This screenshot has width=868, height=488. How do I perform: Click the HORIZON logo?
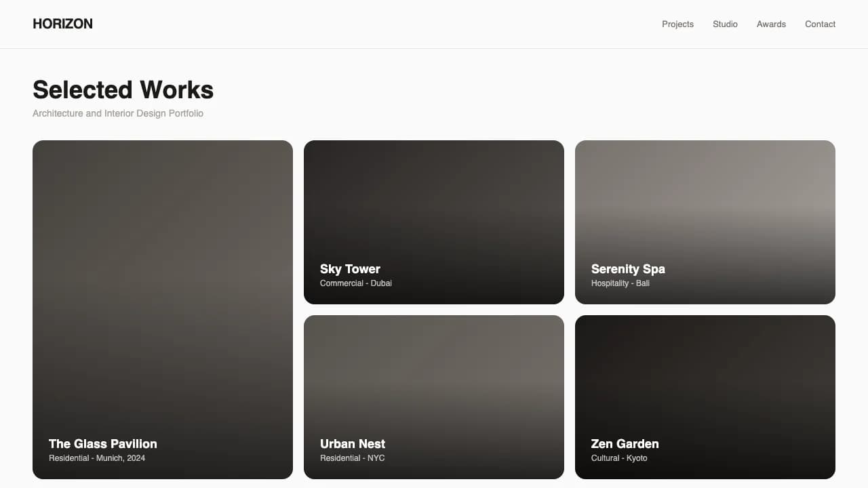click(62, 24)
